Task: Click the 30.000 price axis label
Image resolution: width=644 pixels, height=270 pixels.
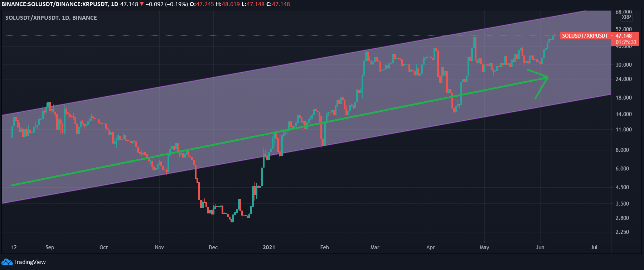Action: (624, 65)
